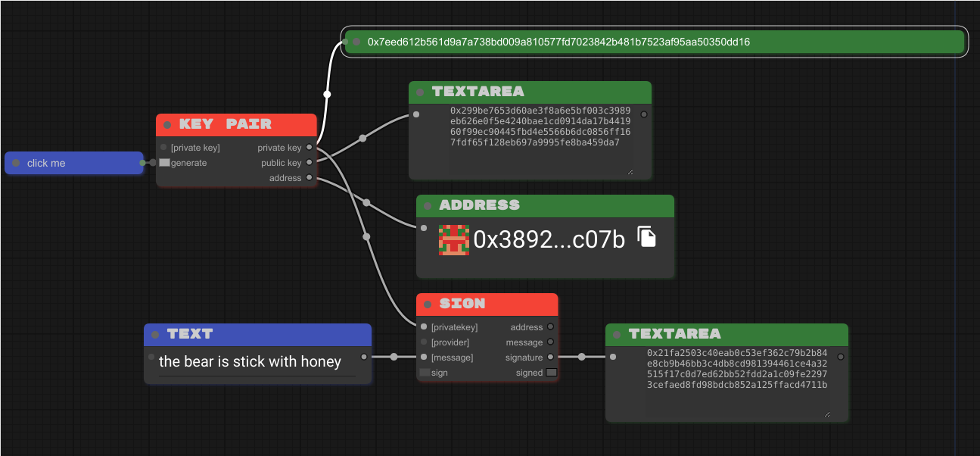The height and width of the screenshot is (456, 980).
Task: Collapse the Sign node using its title dot
Action: (x=428, y=305)
